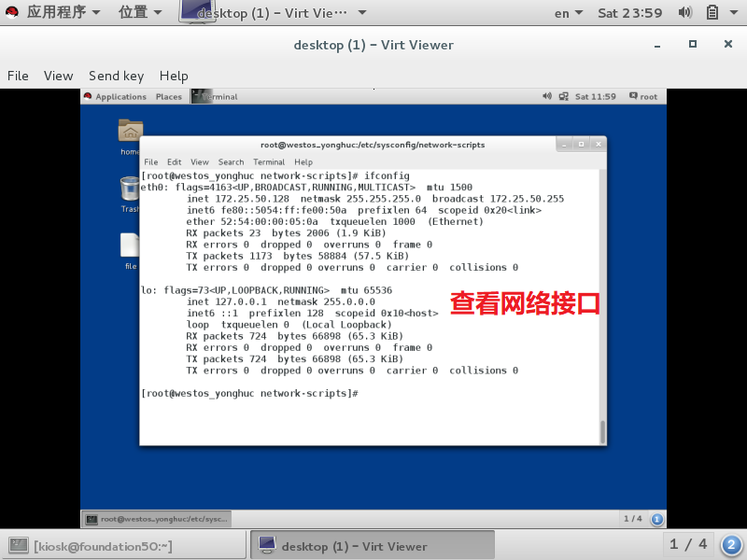Open the desktop (1) - Virt Viewer app menu
The width and height of the screenshot is (747, 560).
point(273,12)
